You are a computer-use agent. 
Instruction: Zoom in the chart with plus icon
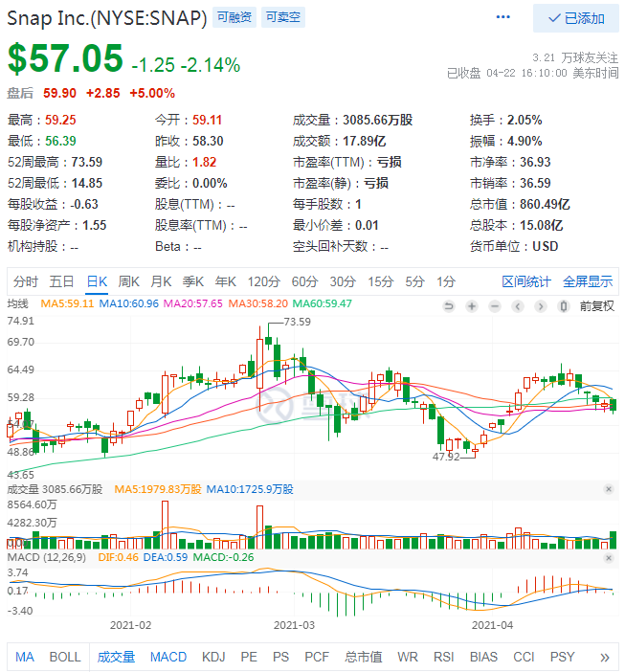click(472, 306)
